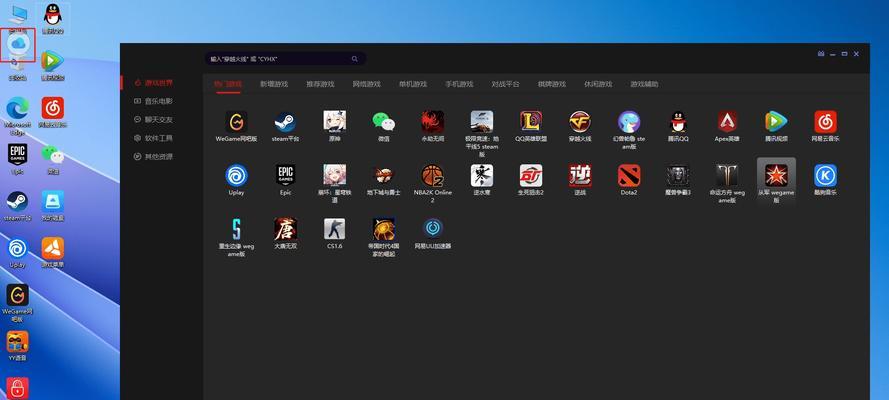Open the Steam desktop shortcut
Screen dimensions: 889x400
(18, 201)
